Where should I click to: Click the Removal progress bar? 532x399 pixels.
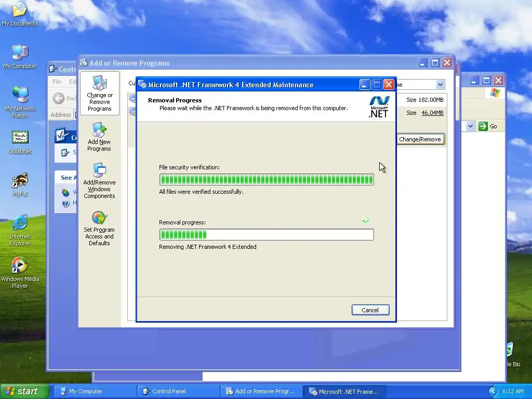pyautogui.click(x=267, y=234)
